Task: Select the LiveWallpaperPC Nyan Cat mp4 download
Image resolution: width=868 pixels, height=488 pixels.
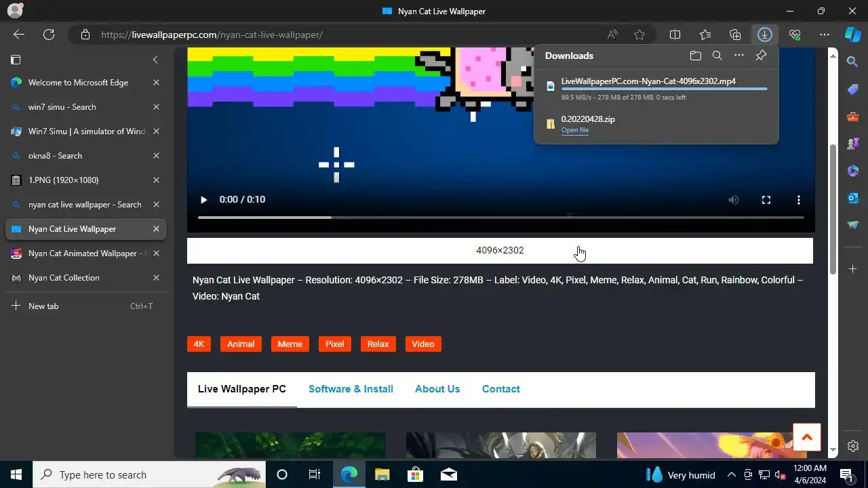Action: 656,89
